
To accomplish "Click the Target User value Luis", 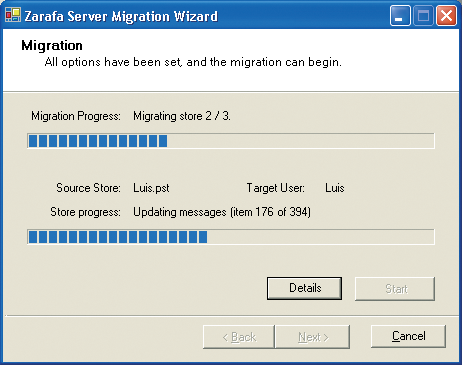I will [335, 188].
